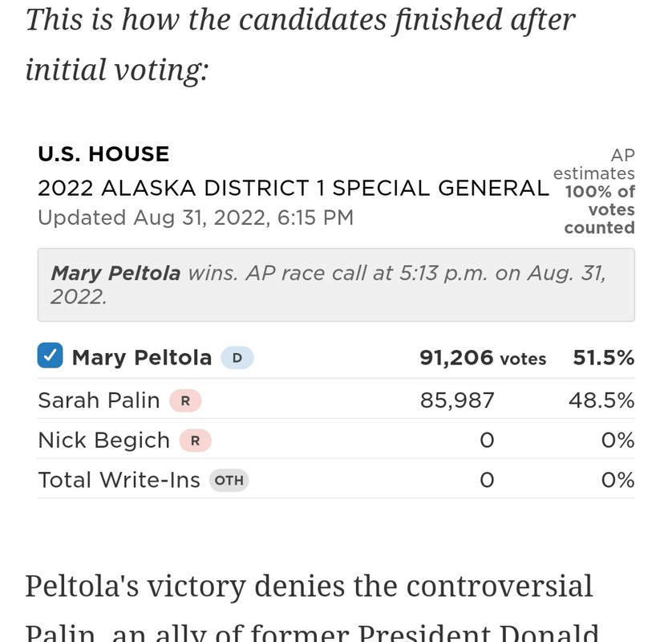Click the 51.5% percentage for Peltola
Image resolution: width=672 pixels, height=642 pixels.
point(603,358)
